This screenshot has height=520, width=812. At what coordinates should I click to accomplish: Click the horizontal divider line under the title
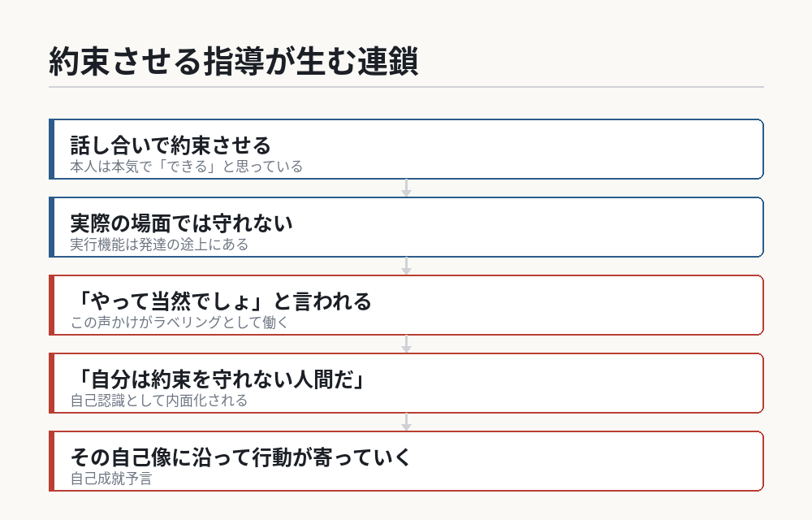tap(406, 87)
